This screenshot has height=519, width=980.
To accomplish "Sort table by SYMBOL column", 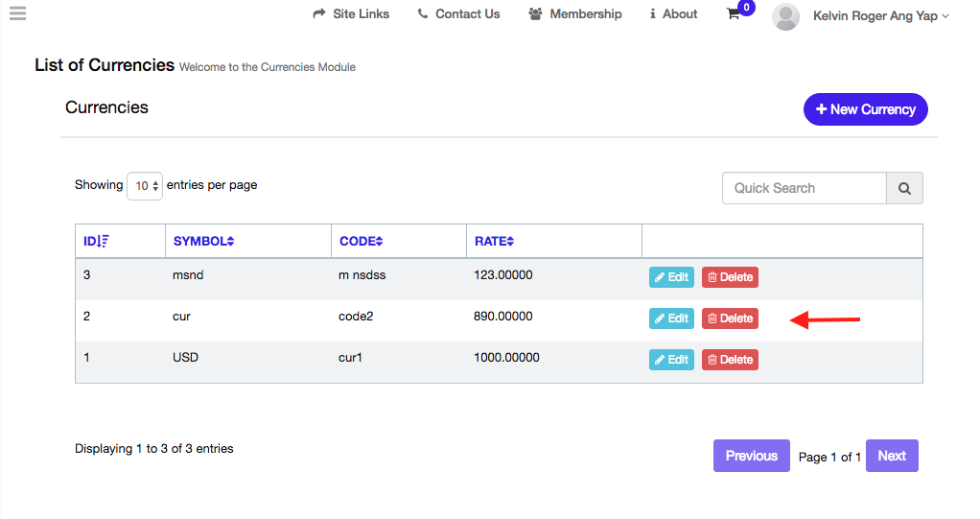I will coord(203,241).
